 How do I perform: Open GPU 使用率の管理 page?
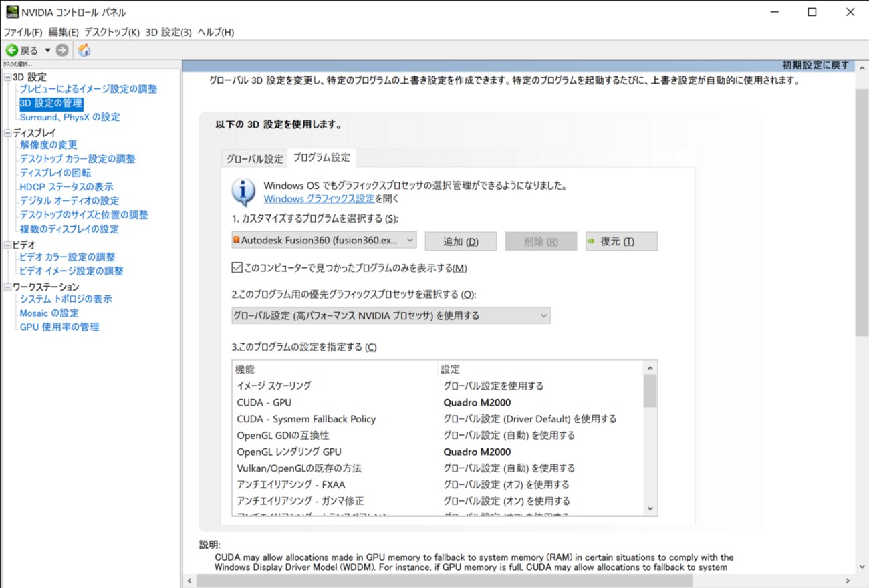(x=59, y=327)
